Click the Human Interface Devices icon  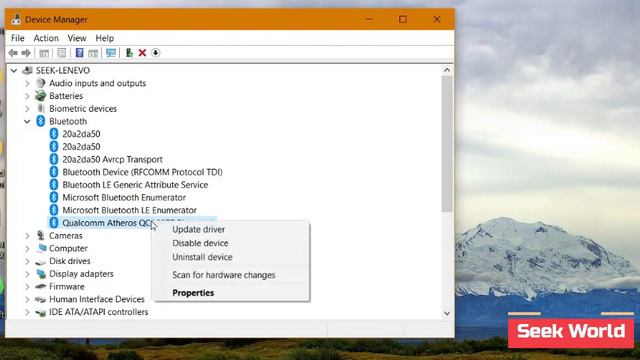tap(40, 299)
